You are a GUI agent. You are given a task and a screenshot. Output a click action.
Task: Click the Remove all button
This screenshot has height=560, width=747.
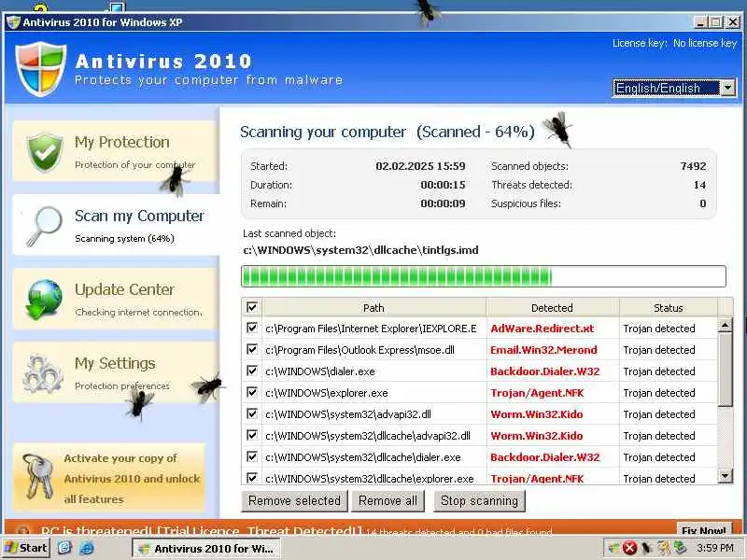pyautogui.click(x=388, y=501)
